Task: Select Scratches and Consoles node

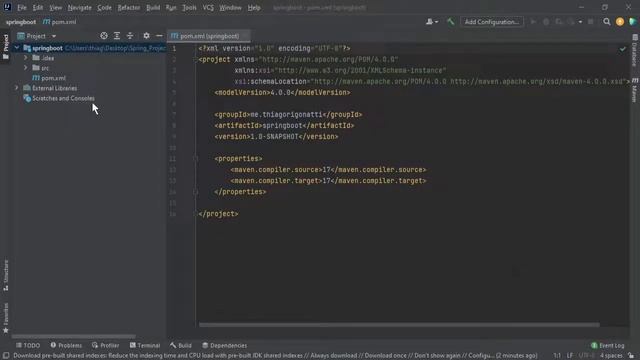Action: click(x=59, y=98)
